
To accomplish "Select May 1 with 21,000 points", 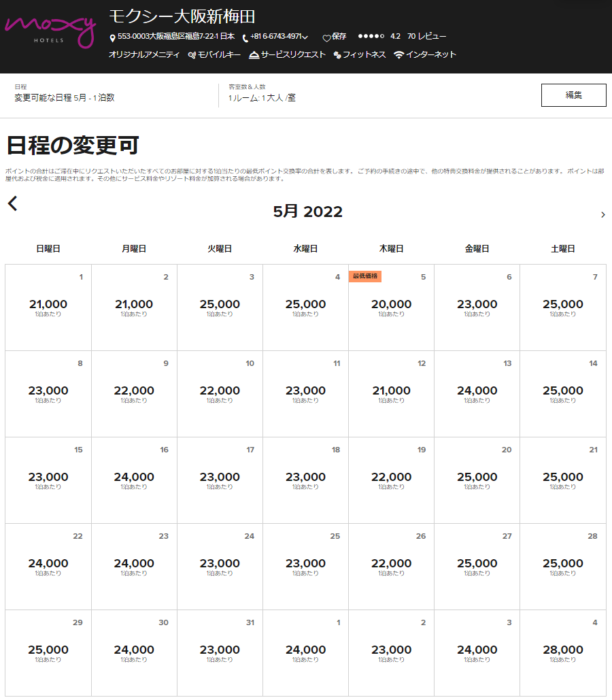I will tap(48, 307).
